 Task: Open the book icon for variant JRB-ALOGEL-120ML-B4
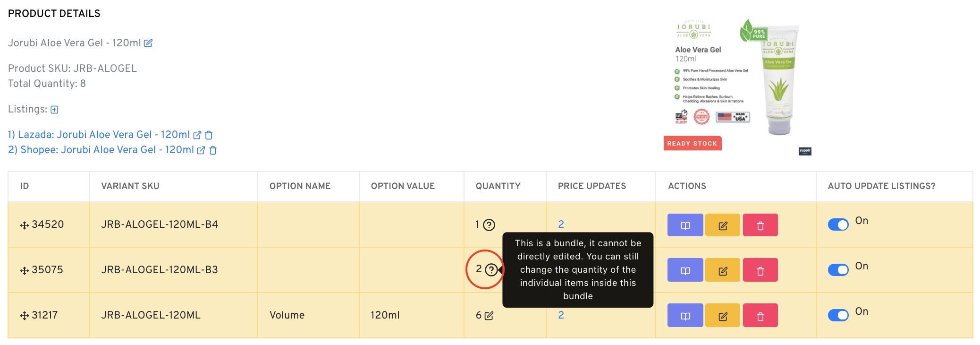point(684,225)
